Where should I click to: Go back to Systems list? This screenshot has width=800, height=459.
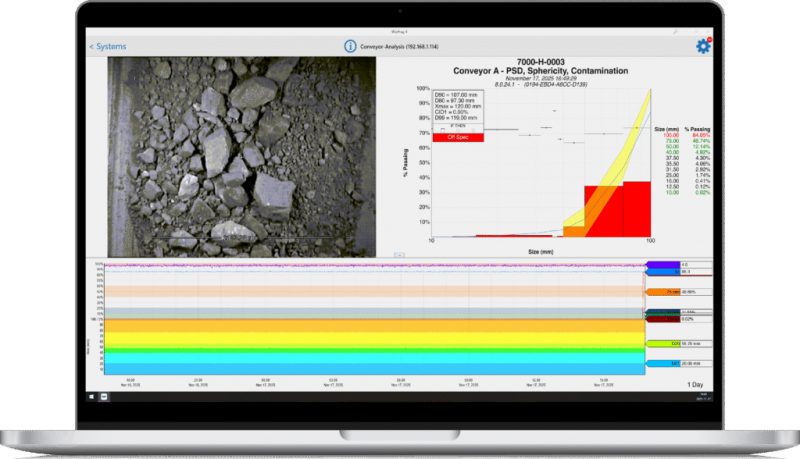coord(108,46)
